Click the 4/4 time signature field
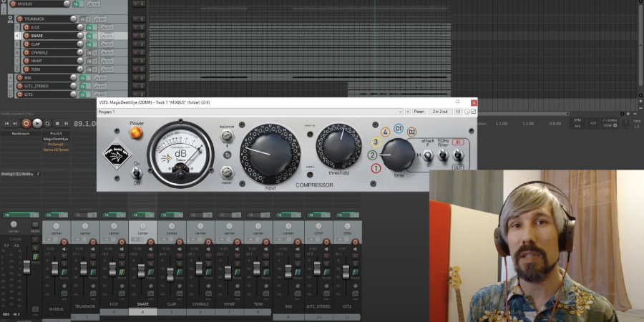 (593, 123)
